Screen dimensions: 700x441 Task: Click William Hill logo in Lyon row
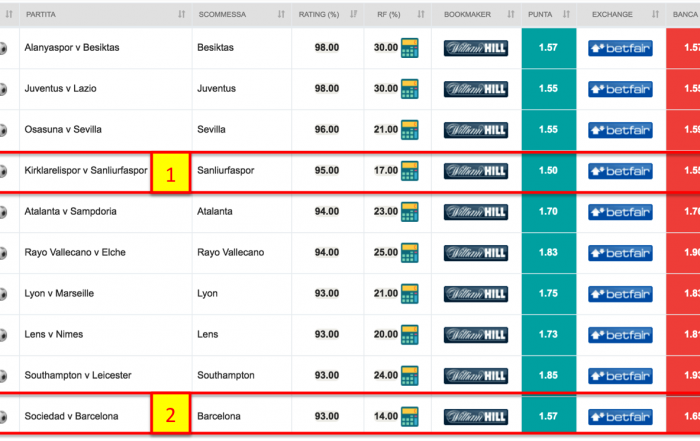(x=476, y=294)
